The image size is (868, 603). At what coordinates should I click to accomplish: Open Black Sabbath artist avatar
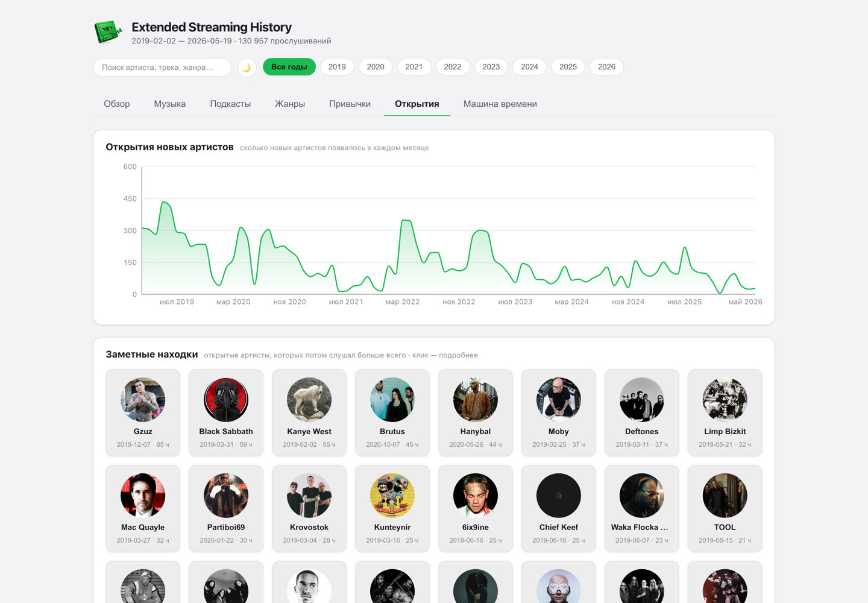pos(226,400)
